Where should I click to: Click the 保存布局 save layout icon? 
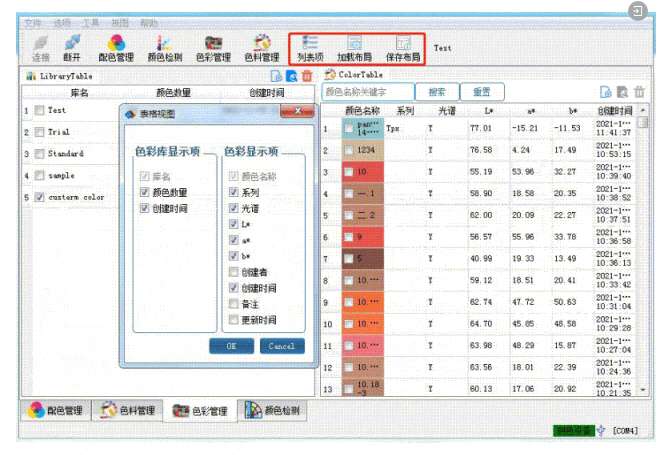403,46
